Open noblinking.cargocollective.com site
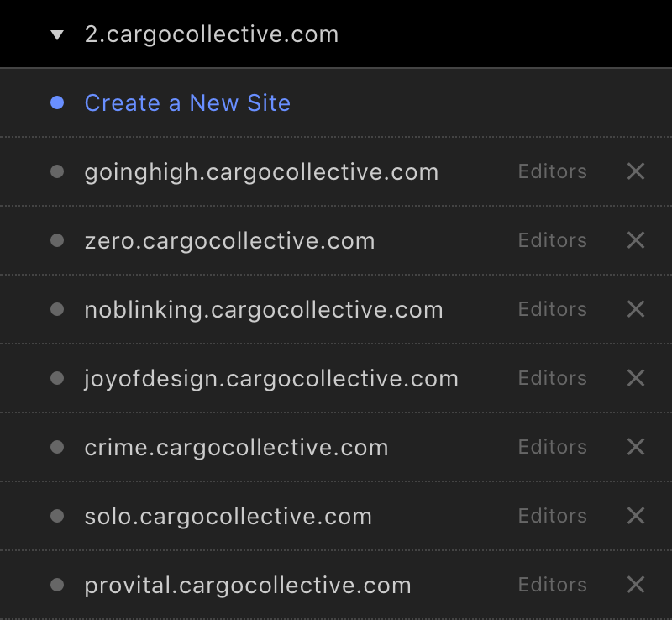 (264, 309)
